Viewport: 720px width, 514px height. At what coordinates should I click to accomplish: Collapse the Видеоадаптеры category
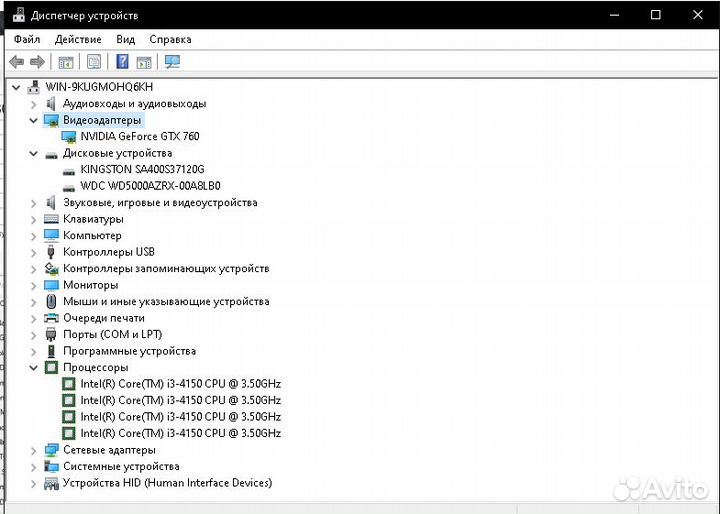(34, 120)
